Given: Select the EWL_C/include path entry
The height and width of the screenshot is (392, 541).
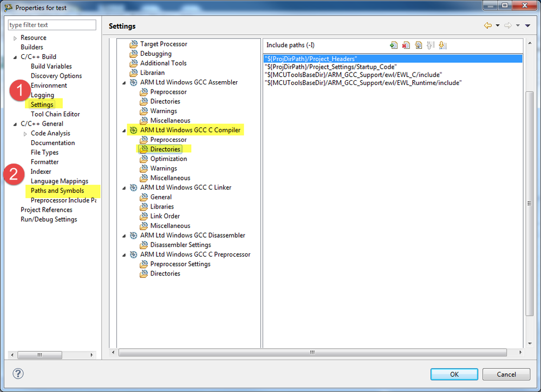Looking at the screenshot, I should click(393, 75).
